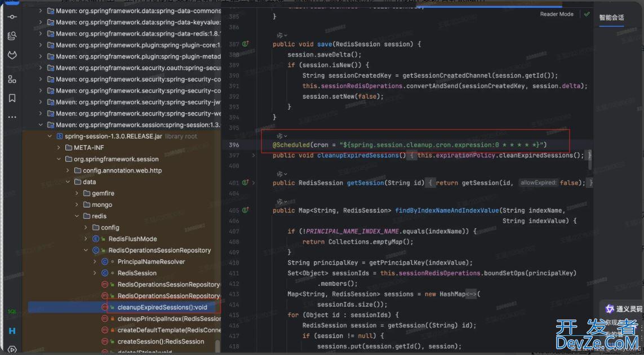
Task: Click the mongo package folder icon
Action: (x=87, y=205)
